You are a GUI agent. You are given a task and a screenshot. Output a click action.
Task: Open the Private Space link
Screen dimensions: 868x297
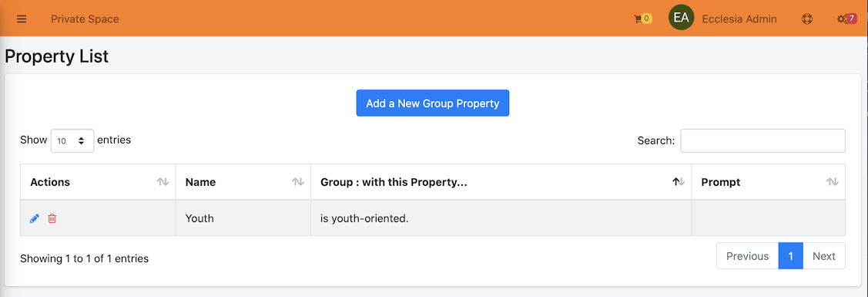tap(85, 19)
